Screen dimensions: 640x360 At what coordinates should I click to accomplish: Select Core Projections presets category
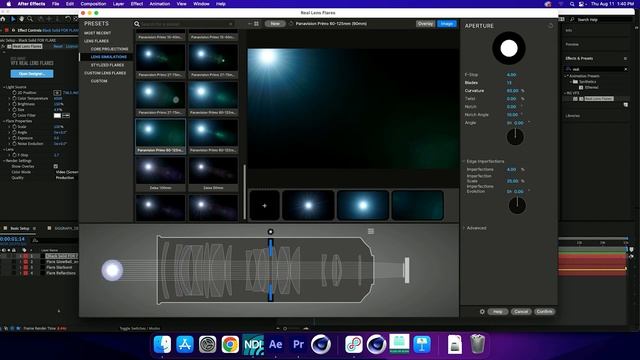pyautogui.click(x=109, y=49)
